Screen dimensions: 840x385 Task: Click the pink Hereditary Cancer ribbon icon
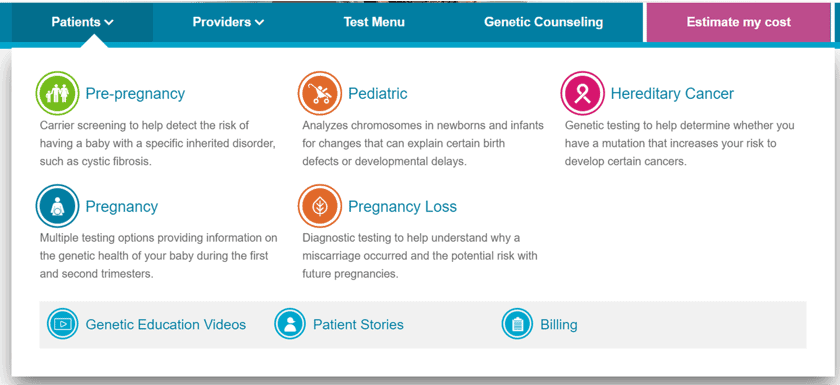(582, 93)
